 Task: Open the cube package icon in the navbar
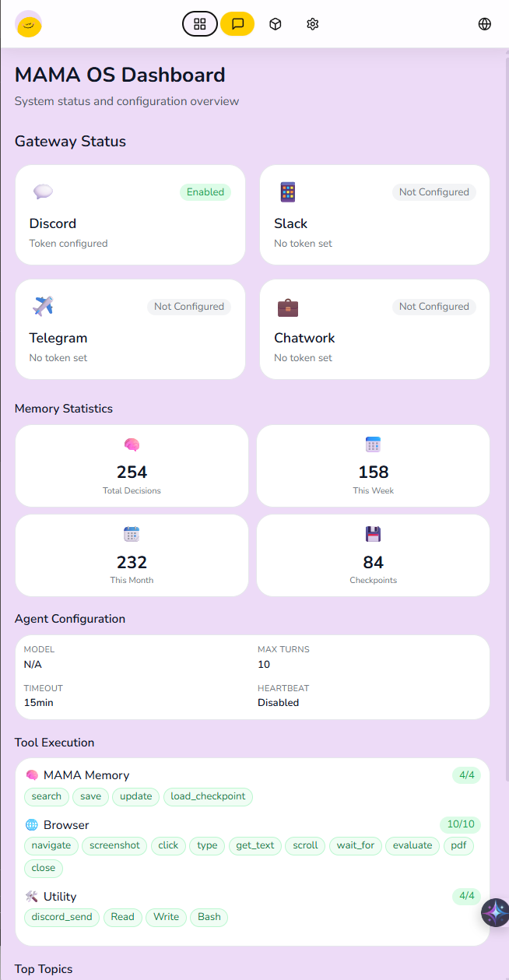coord(275,23)
